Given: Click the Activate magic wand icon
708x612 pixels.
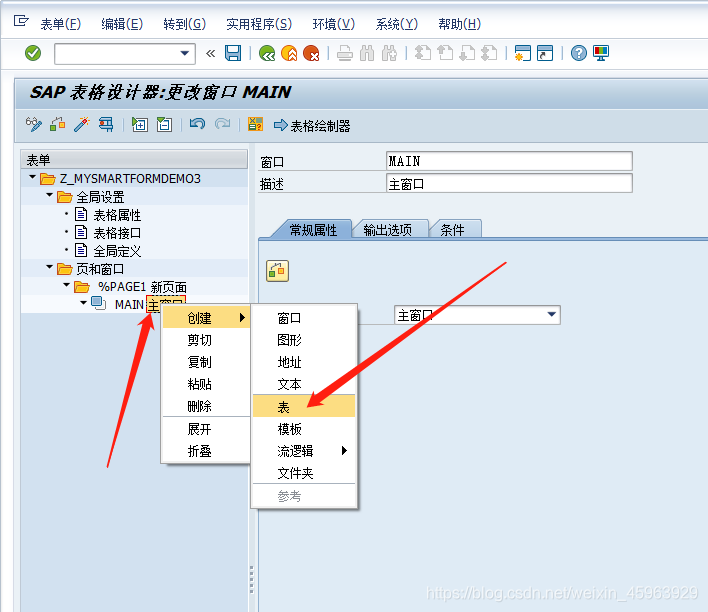Looking at the screenshot, I should [x=82, y=124].
